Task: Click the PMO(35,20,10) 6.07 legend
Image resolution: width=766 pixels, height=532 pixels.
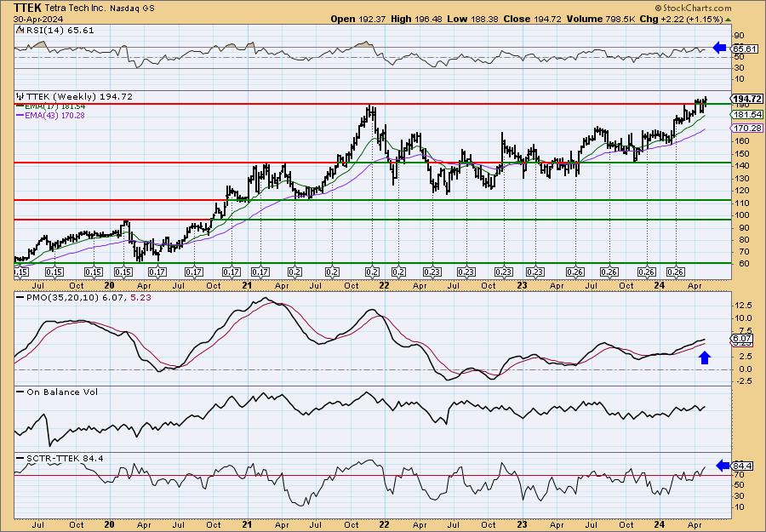Action: (x=71, y=297)
